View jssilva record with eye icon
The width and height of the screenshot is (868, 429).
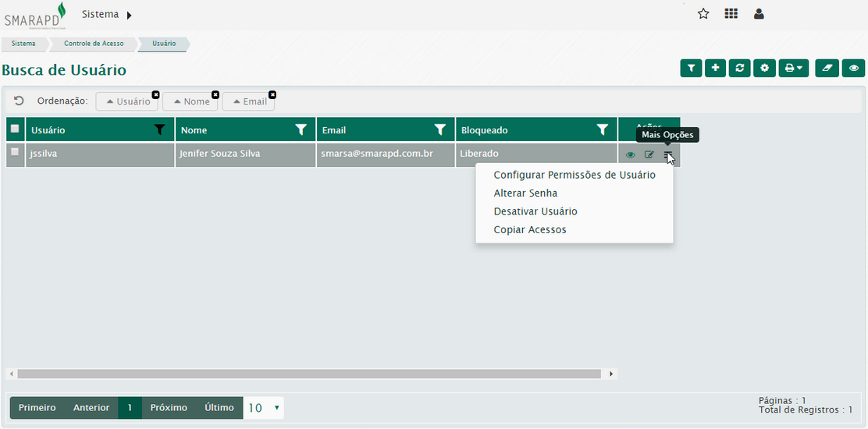631,155
